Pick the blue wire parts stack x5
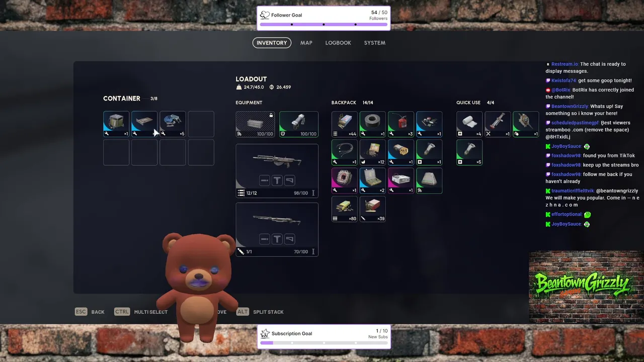Screen dimensions: 644x362 pos(173,124)
